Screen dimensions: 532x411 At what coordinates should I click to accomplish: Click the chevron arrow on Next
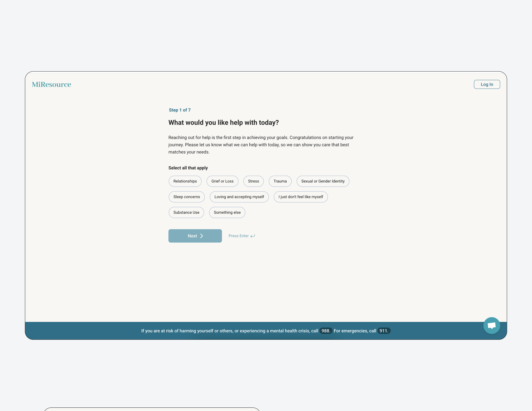point(202,236)
